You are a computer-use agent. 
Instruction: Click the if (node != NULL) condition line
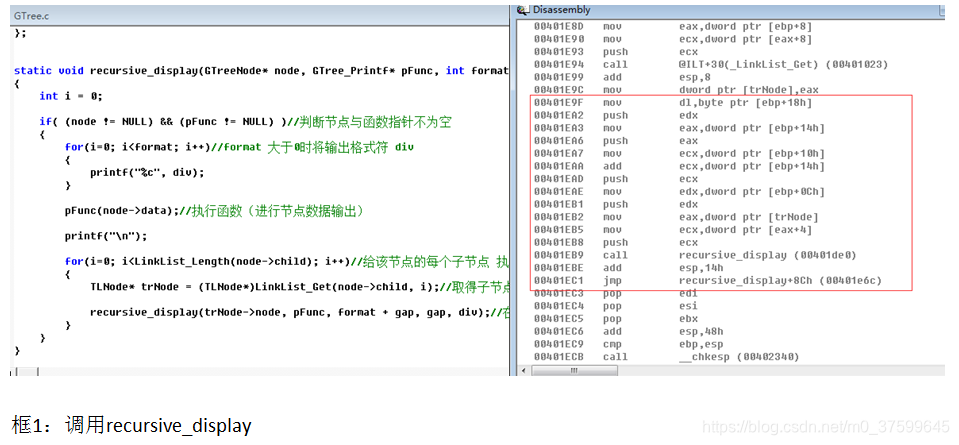tap(245, 122)
